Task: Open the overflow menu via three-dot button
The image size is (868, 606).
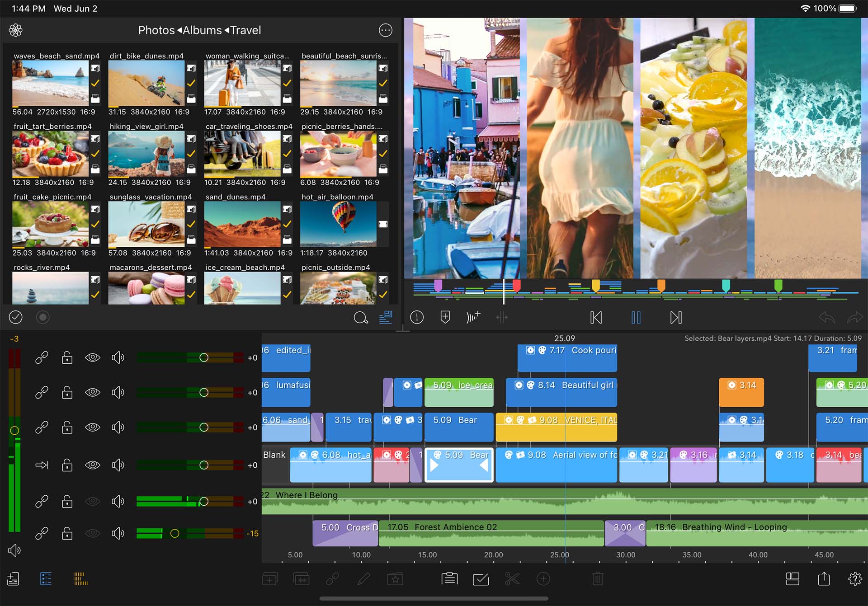Action: [385, 30]
